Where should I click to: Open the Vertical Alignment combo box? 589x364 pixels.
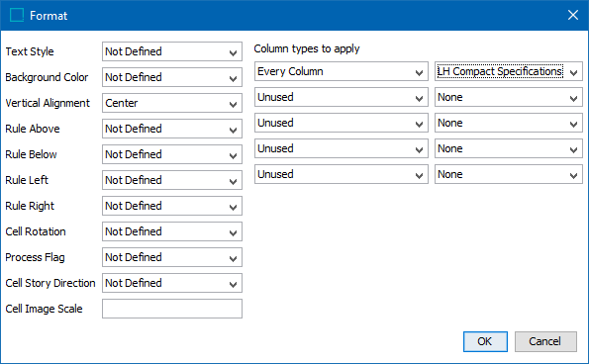172,103
